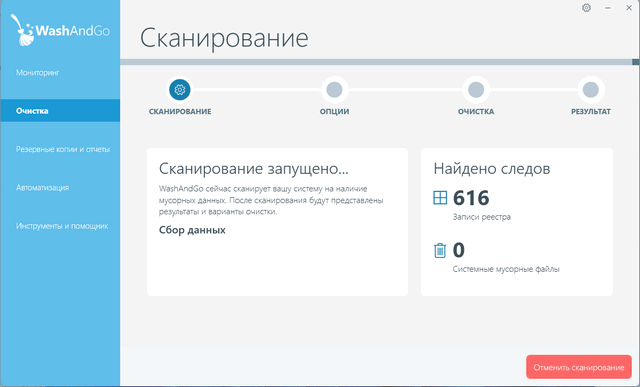This screenshot has width=640, height=387.
Task: Open Резервные копии и отчеты
Action: [63, 149]
